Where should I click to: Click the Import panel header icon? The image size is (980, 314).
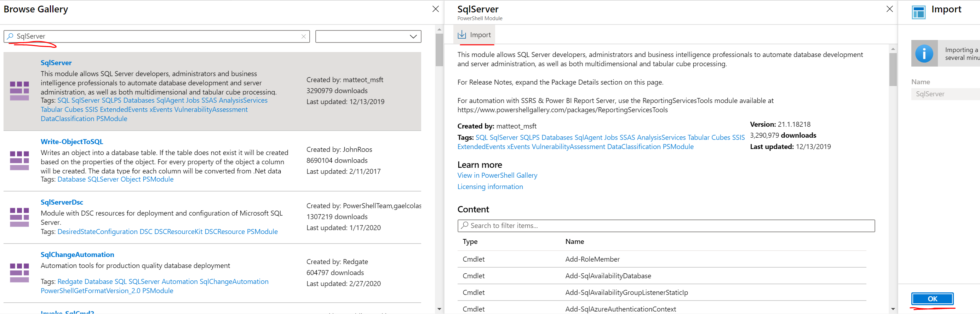pos(918,12)
